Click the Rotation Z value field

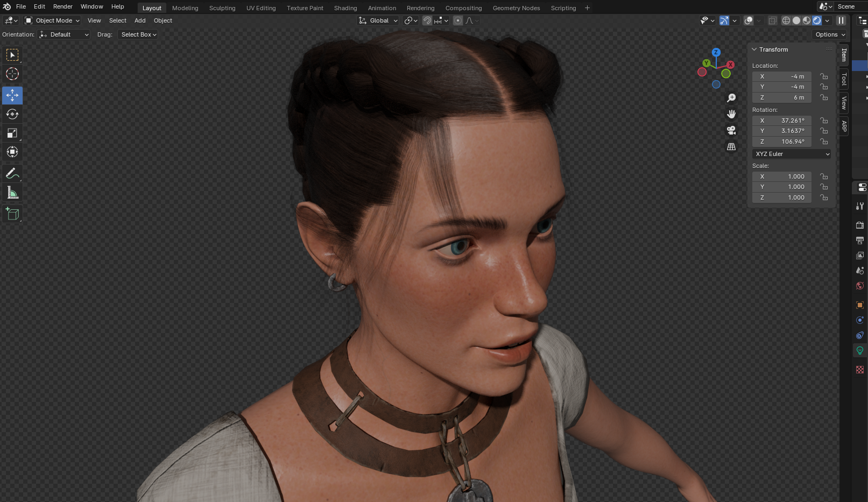pyautogui.click(x=782, y=142)
